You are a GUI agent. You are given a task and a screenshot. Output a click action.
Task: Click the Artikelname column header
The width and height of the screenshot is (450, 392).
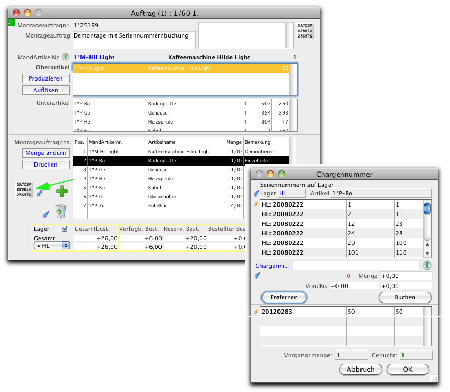coord(162,142)
